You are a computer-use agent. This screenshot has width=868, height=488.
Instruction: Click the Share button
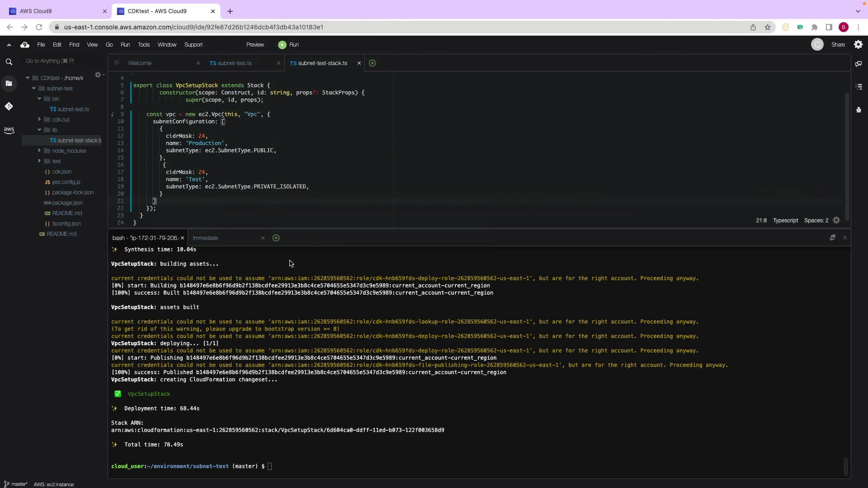point(838,45)
